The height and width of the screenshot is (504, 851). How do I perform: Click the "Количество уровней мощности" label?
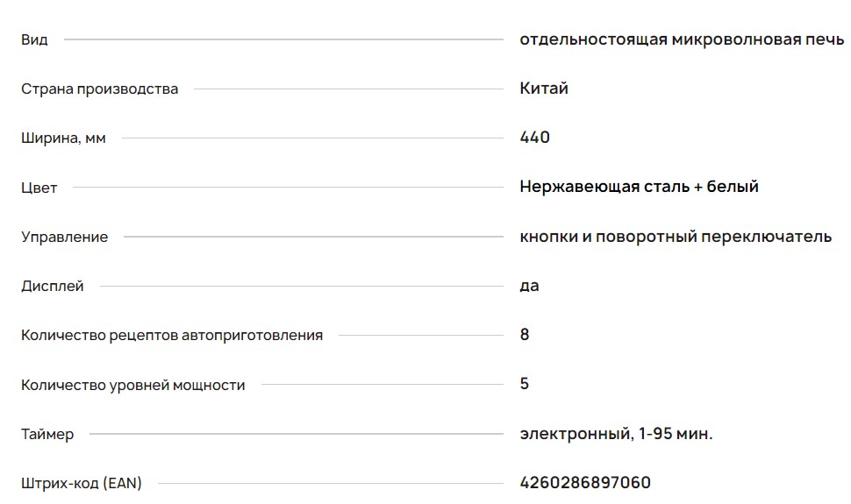point(133,385)
